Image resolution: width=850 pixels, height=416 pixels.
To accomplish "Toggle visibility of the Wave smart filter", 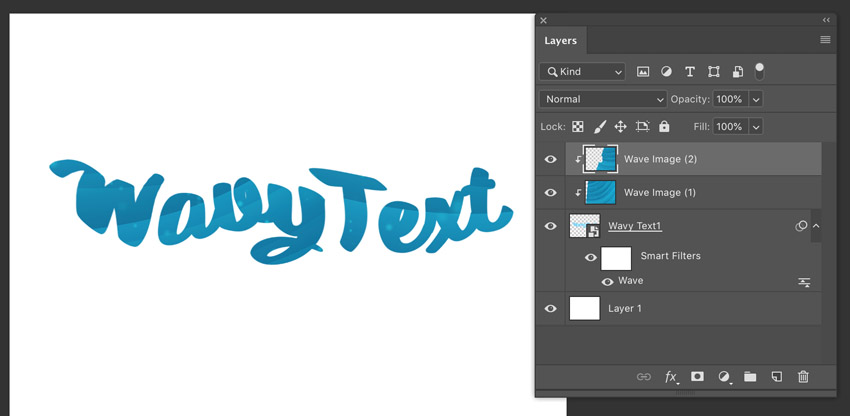I will pos(607,282).
